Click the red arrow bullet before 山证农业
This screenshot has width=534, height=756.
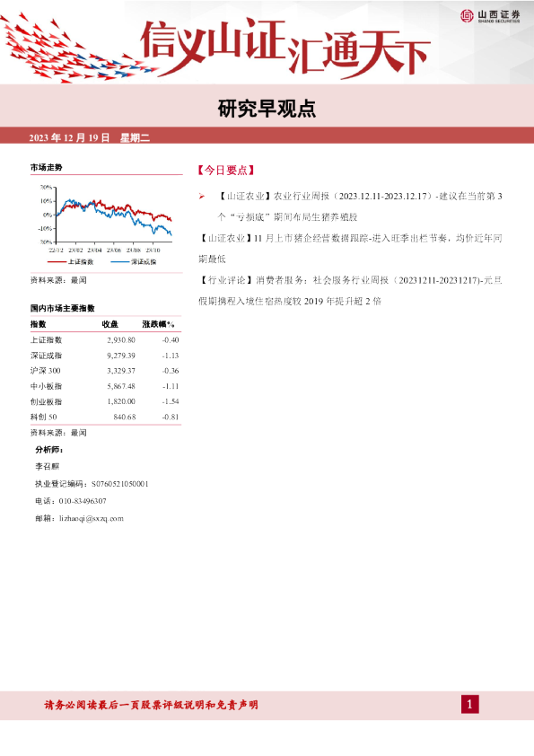coord(201,197)
